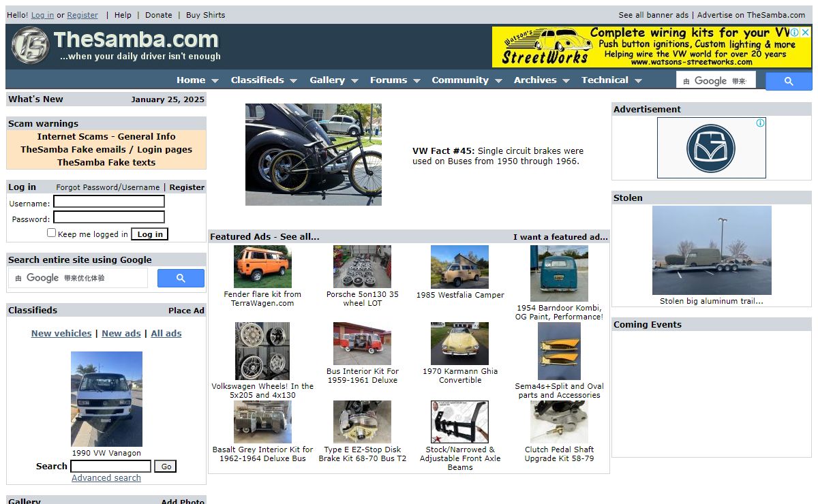Open Volkswagen Wheels 5x205 ad thumbnail
Screen dimensions: 818x504
click(x=262, y=351)
